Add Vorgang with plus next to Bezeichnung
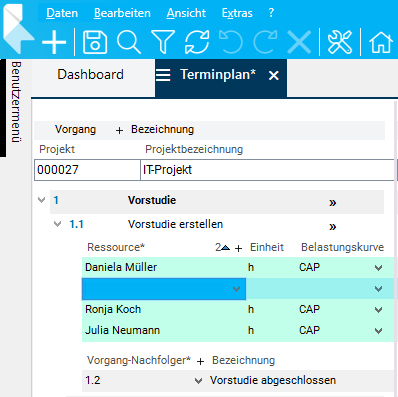 point(119,131)
